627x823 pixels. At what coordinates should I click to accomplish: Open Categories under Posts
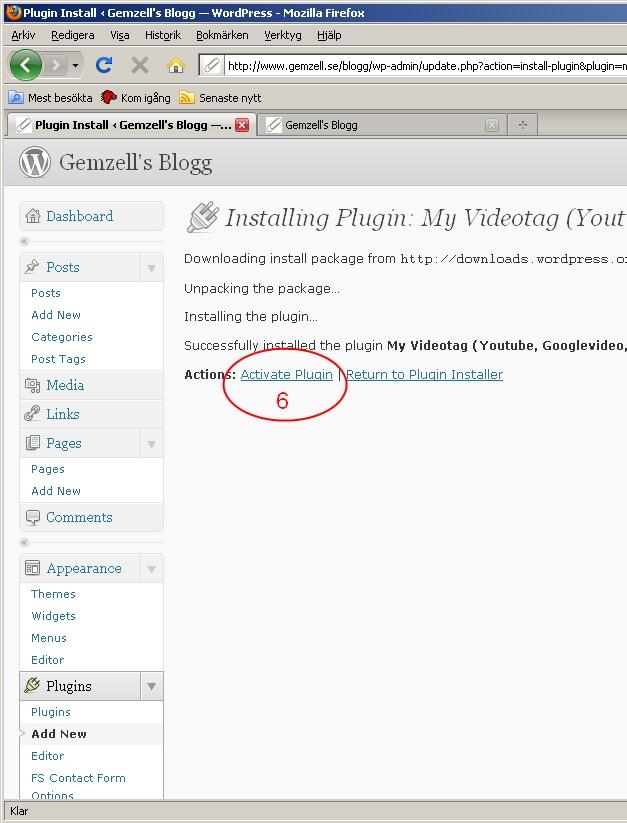(x=62, y=337)
